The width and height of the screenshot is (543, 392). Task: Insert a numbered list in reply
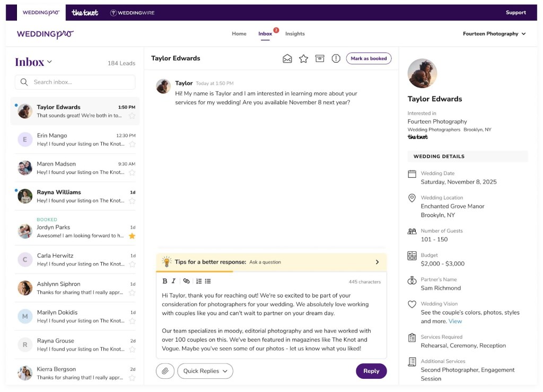[199, 281]
